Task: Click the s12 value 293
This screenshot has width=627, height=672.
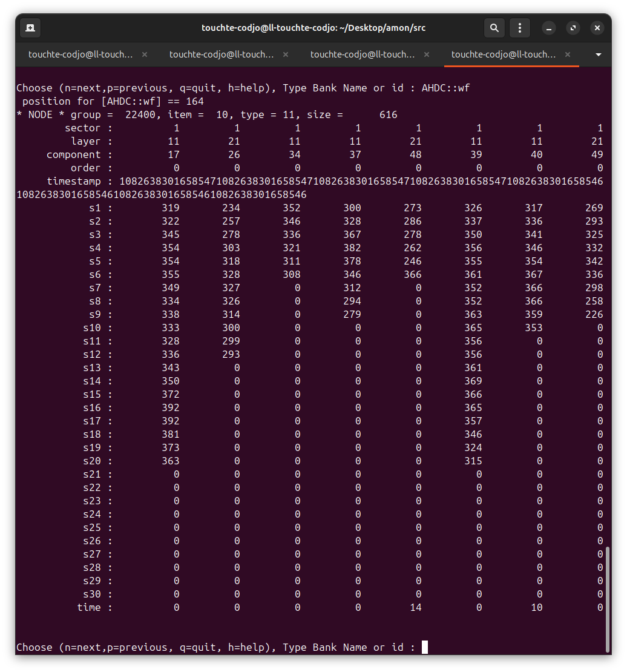Action: point(231,354)
